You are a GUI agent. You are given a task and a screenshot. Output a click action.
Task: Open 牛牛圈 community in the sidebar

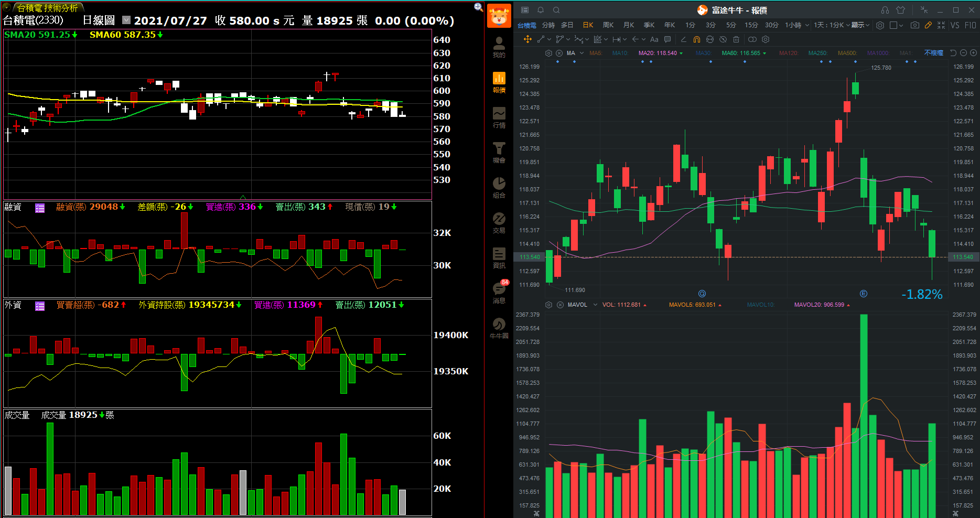pyautogui.click(x=499, y=328)
